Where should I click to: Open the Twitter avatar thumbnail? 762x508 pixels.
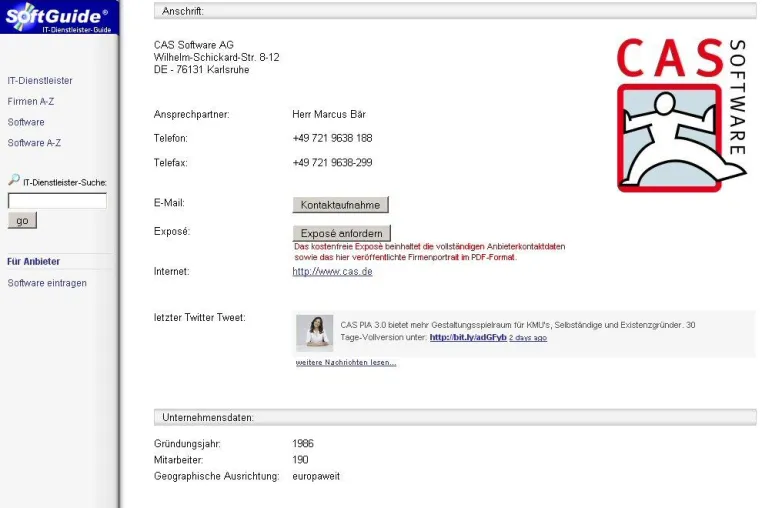(x=314, y=333)
